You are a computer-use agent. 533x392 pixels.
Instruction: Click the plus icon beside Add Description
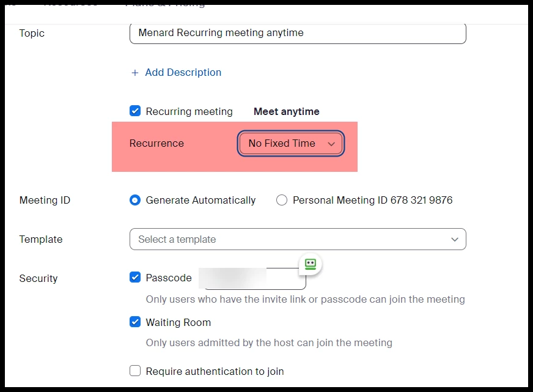[135, 73]
